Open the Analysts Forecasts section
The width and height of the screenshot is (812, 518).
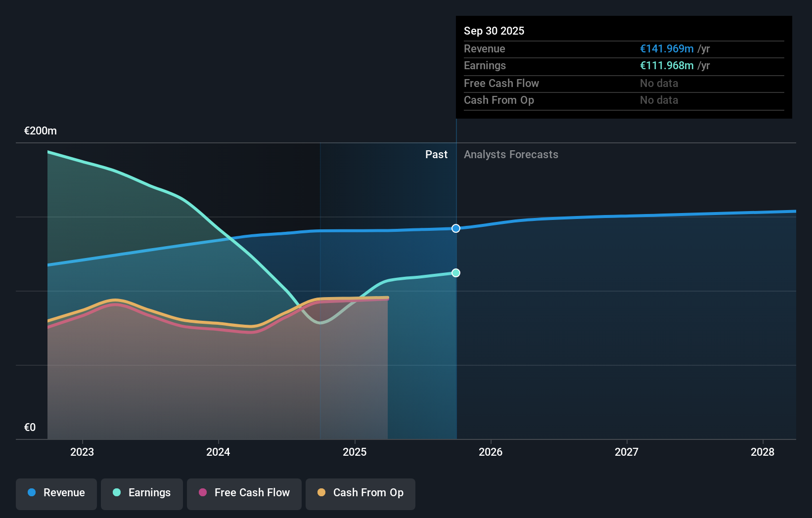[x=511, y=154]
